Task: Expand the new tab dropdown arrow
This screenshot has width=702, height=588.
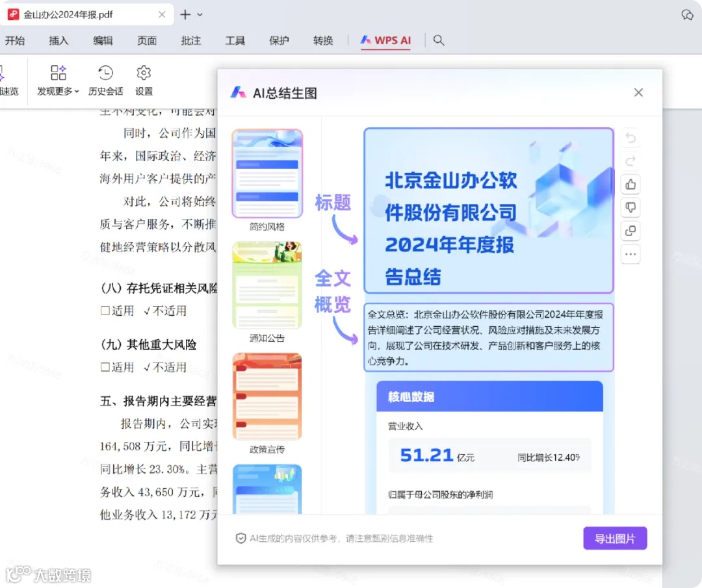Action: pos(200,15)
